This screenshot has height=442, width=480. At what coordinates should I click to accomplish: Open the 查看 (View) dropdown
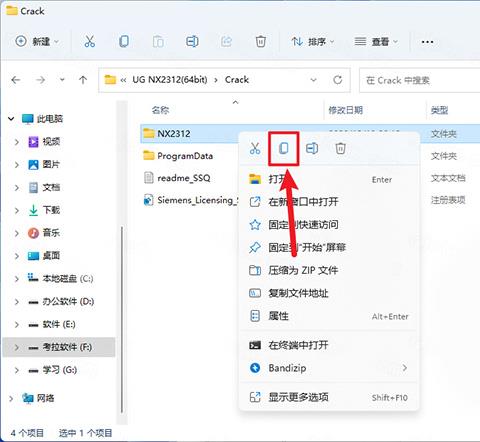point(376,42)
